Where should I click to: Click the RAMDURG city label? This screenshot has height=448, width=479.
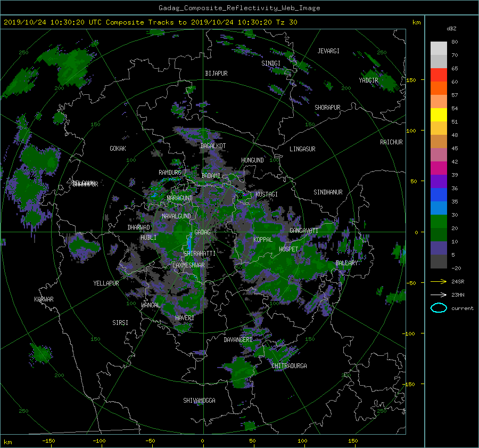[170, 173]
